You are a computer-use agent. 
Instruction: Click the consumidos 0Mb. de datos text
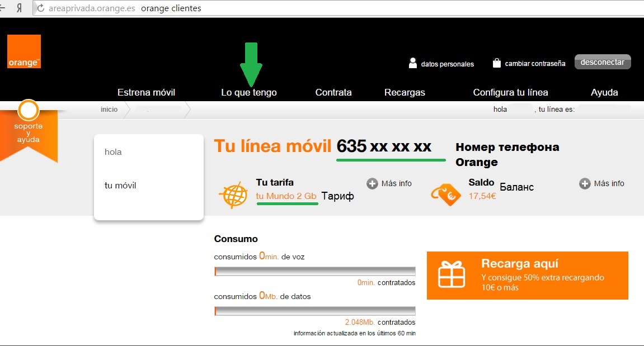(x=262, y=296)
